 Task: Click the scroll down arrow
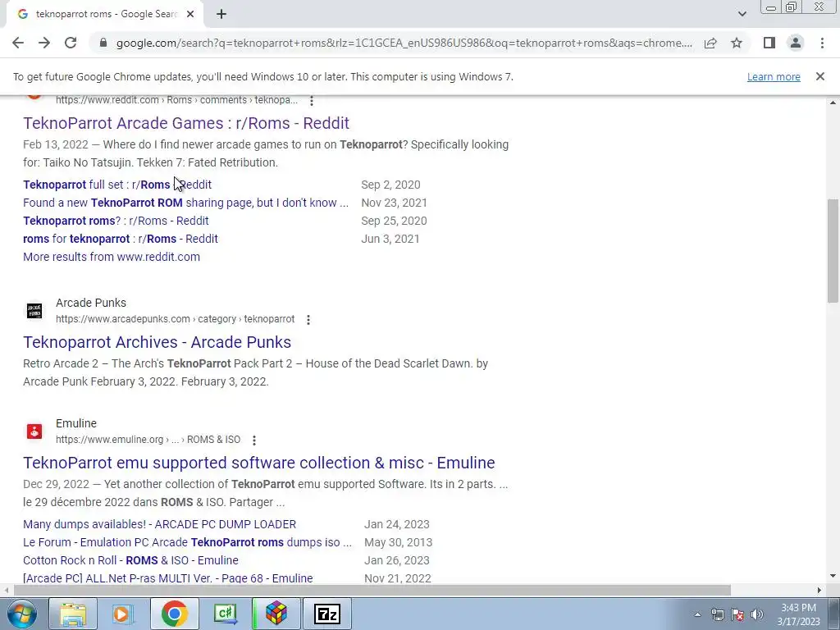833,577
